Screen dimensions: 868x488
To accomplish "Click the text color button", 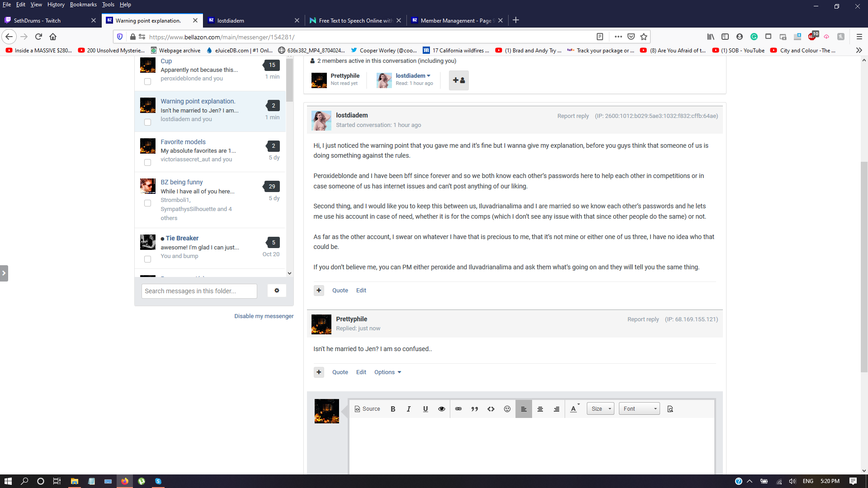I will (x=573, y=409).
